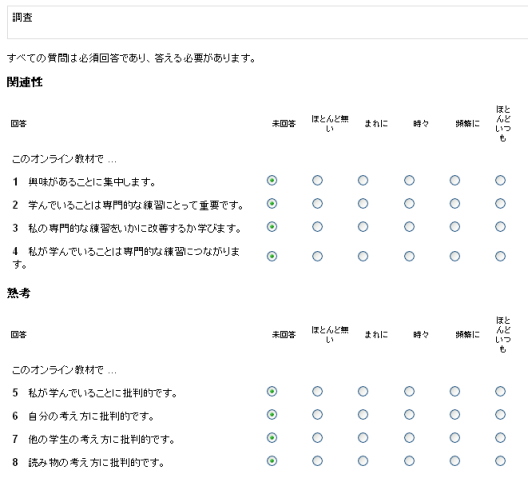Select 時々 for question 5

point(409,391)
